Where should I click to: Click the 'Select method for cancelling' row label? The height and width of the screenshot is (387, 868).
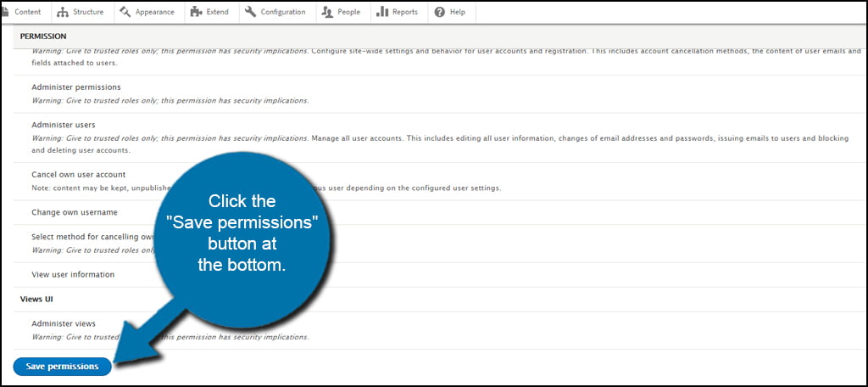tap(92, 237)
